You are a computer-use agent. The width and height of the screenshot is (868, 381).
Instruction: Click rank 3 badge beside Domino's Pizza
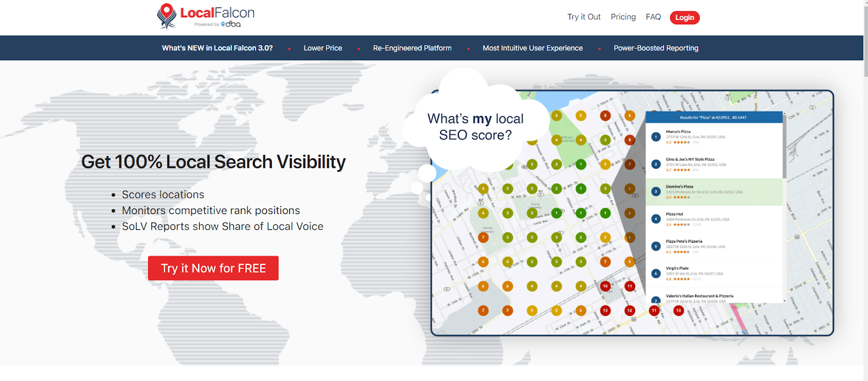(656, 191)
